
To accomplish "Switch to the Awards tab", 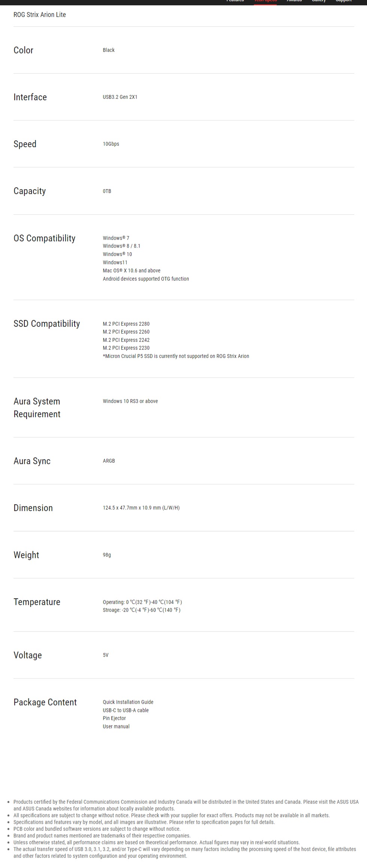I will [x=294, y=1].
